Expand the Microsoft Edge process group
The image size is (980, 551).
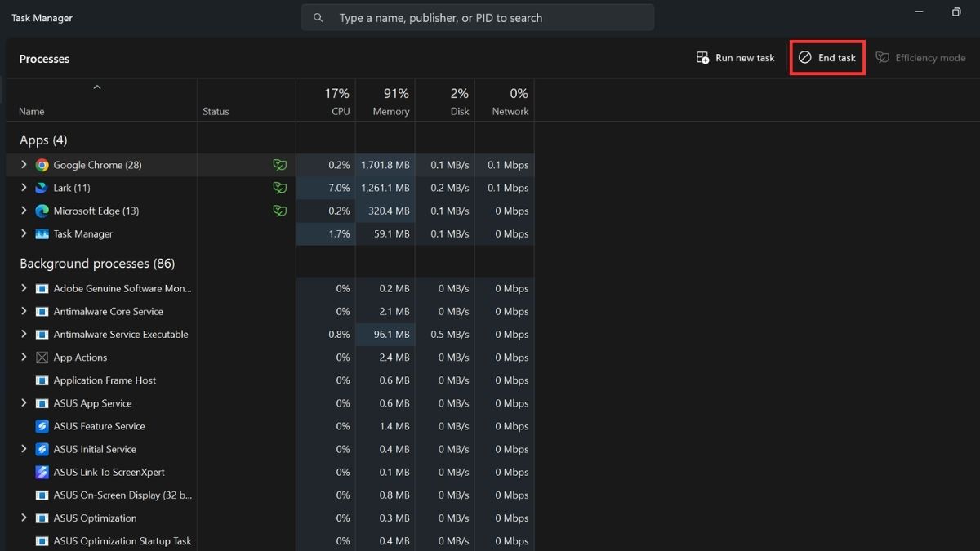tap(24, 211)
